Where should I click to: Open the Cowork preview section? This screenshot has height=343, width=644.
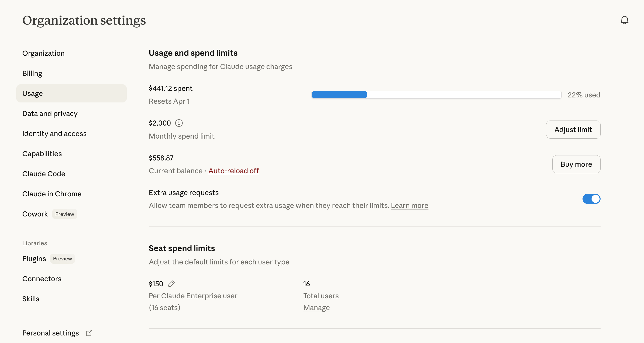[x=35, y=214]
